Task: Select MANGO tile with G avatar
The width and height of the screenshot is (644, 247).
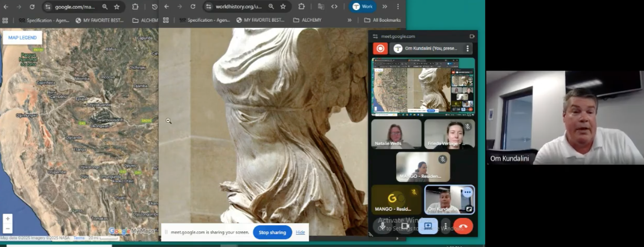Action: click(396, 199)
